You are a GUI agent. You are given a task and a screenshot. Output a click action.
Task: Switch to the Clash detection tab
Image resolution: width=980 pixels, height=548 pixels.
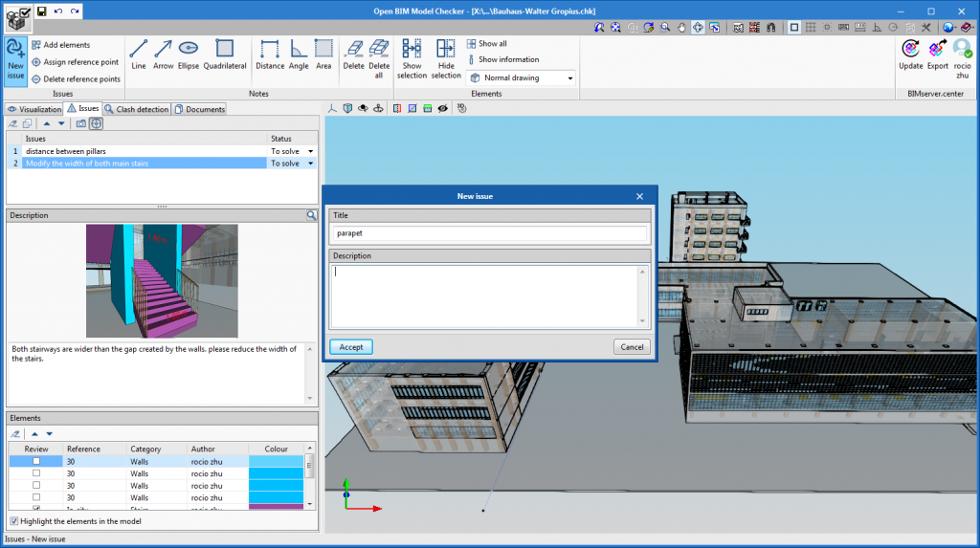[x=137, y=109]
